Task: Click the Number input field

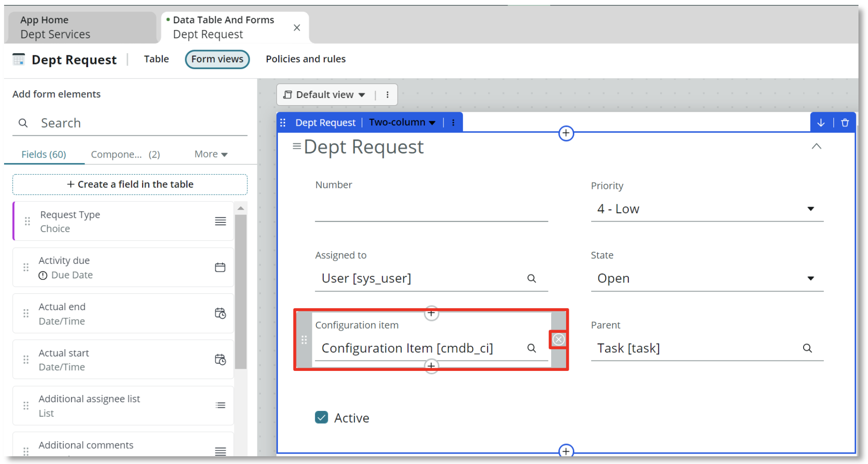Action: coord(431,210)
